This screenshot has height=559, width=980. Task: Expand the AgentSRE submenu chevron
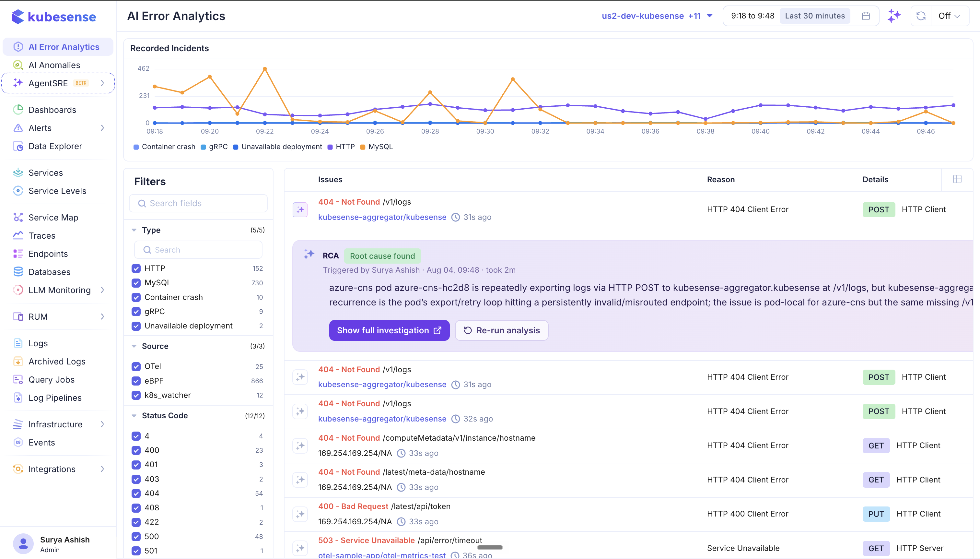[102, 83]
